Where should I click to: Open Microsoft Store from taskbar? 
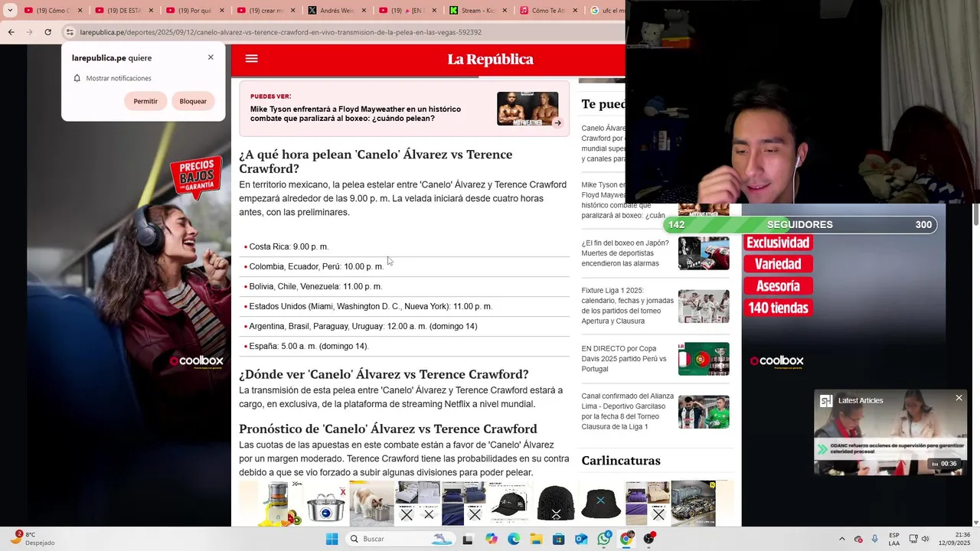tap(558, 539)
